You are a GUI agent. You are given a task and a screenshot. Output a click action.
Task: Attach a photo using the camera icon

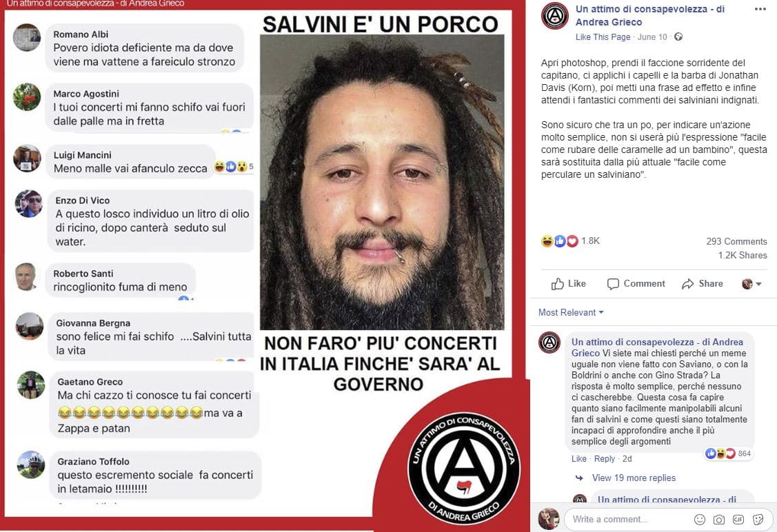click(718, 519)
